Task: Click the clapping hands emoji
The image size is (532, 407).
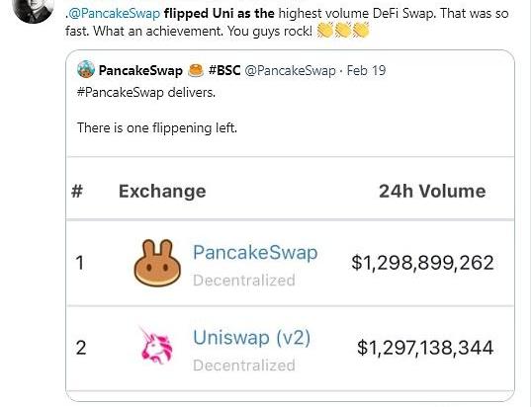Action: (x=343, y=30)
